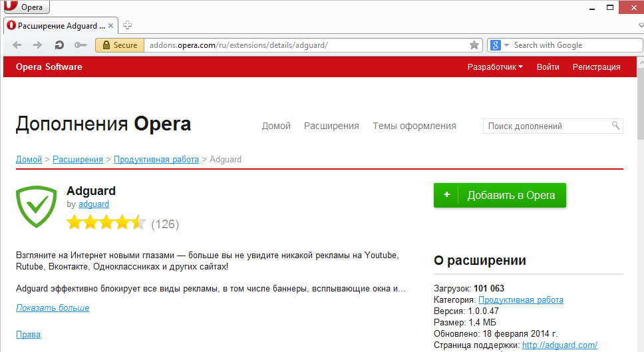Open the adguard author link

click(x=94, y=204)
